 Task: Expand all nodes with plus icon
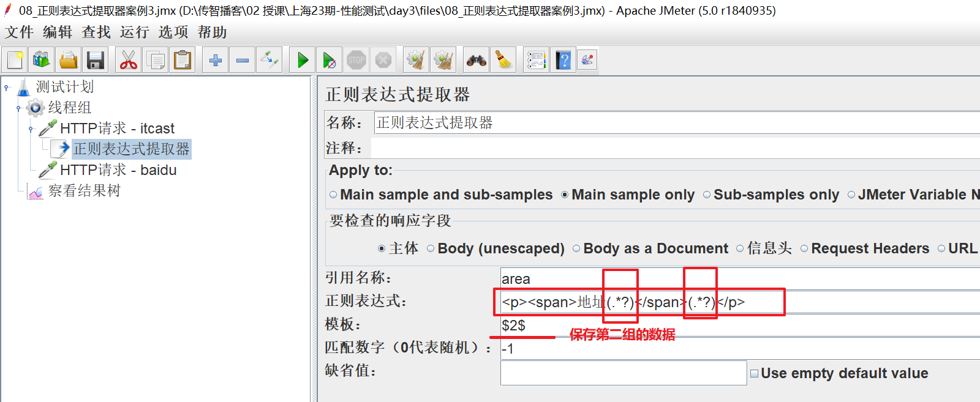click(216, 60)
